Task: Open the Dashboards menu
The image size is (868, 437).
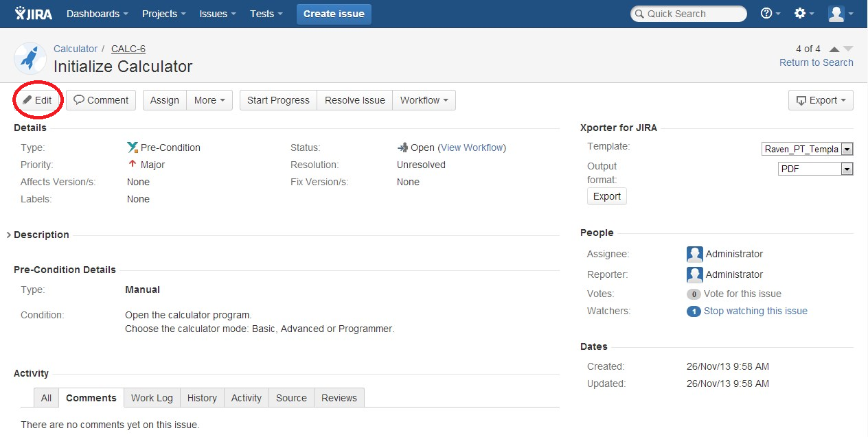Action: [x=98, y=14]
